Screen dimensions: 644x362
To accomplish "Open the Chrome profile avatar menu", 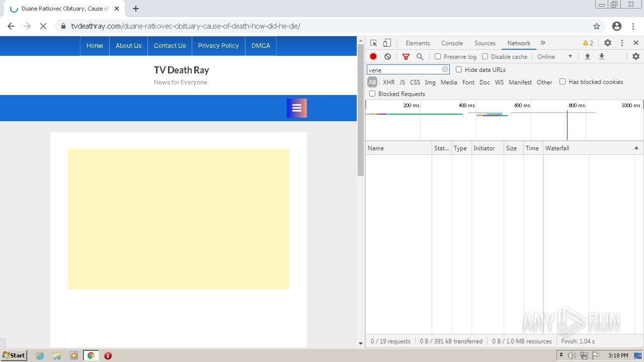I will coord(617,26).
